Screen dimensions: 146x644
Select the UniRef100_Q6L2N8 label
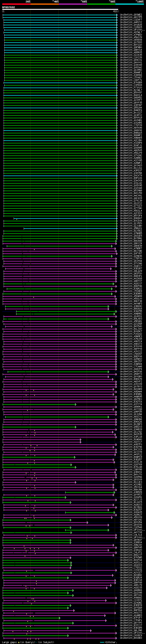[131, 630]
